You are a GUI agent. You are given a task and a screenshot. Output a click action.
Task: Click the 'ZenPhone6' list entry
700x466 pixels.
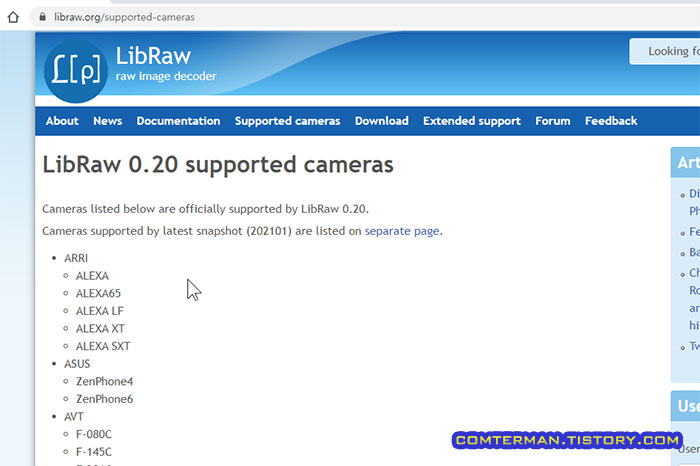click(x=104, y=399)
